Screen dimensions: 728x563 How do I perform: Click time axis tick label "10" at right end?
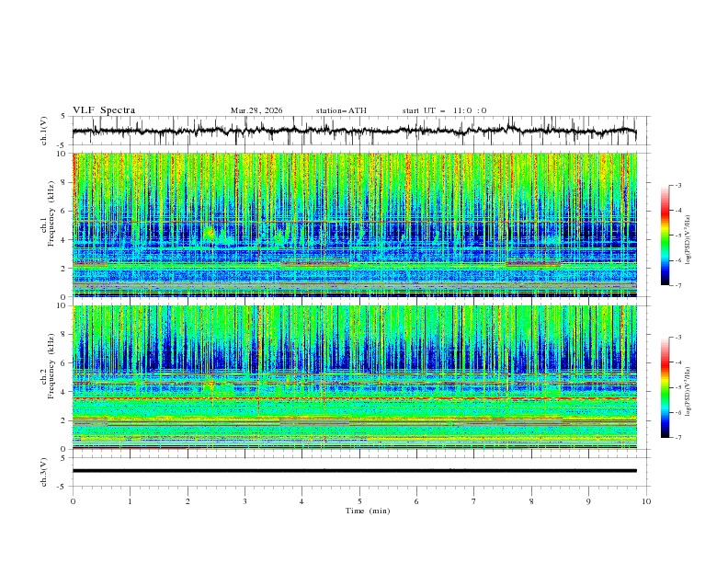[x=646, y=501]
